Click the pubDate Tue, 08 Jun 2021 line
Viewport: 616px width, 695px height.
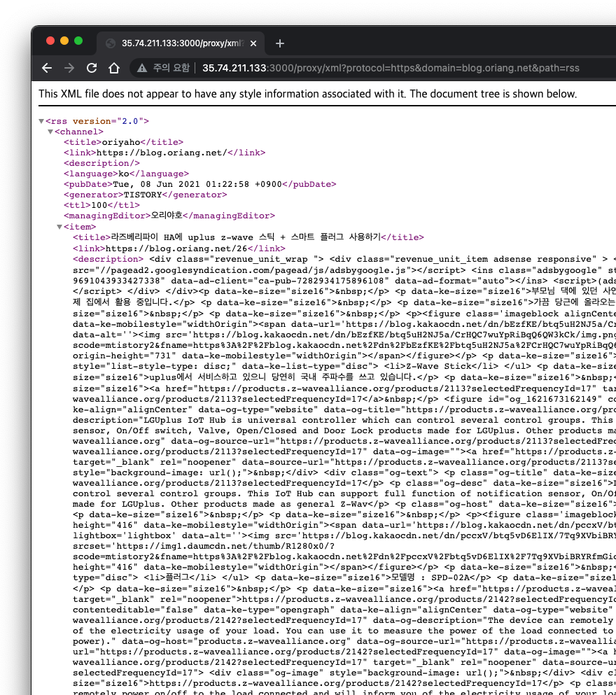(x=200, y=184)
